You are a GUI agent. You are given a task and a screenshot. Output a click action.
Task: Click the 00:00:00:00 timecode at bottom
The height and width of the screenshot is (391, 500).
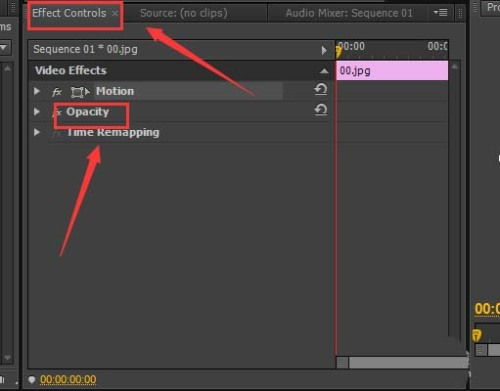pos(68,379)
